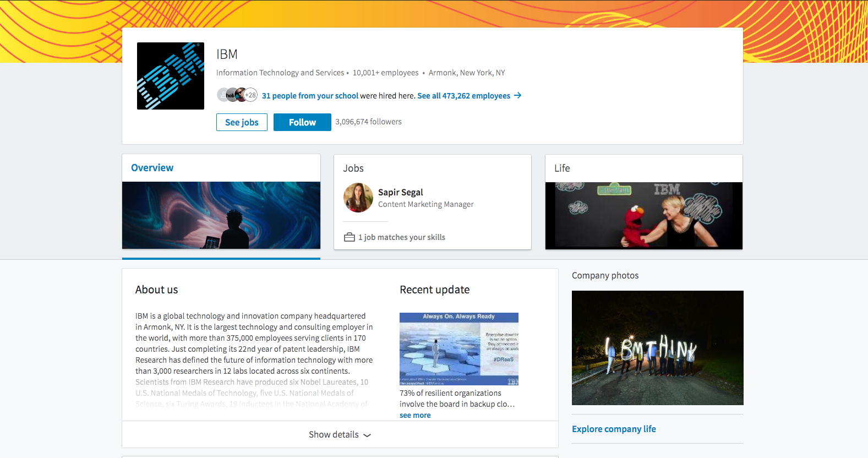Open the Jobs tab card
This screenshot has width=868, height=458.
coord(433,202)
